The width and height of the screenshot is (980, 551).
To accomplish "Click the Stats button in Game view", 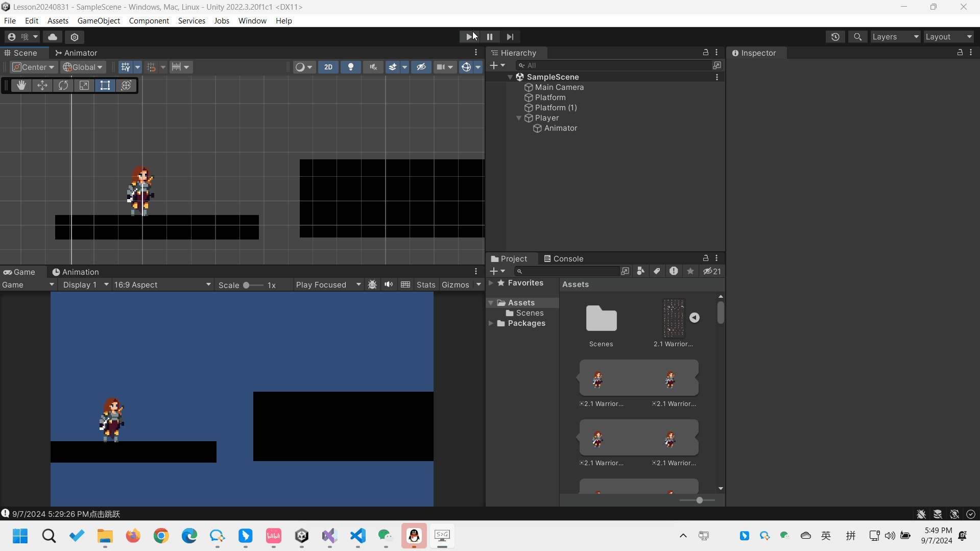I will coord(425,284).
